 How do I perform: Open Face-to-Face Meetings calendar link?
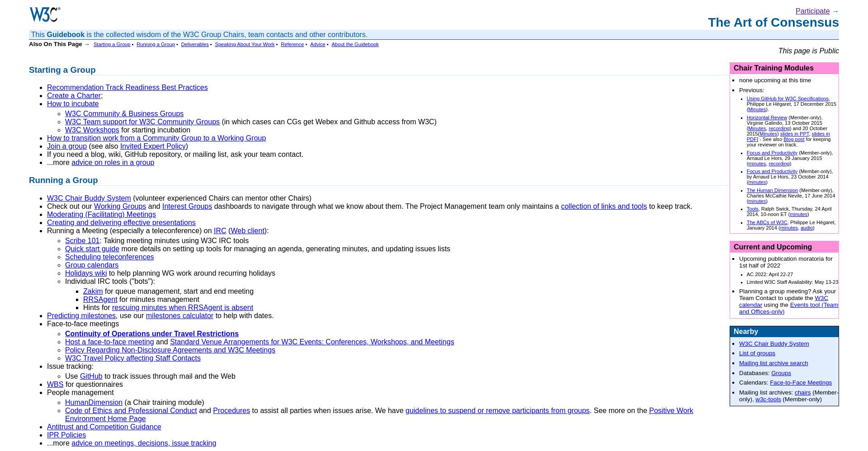801,383
